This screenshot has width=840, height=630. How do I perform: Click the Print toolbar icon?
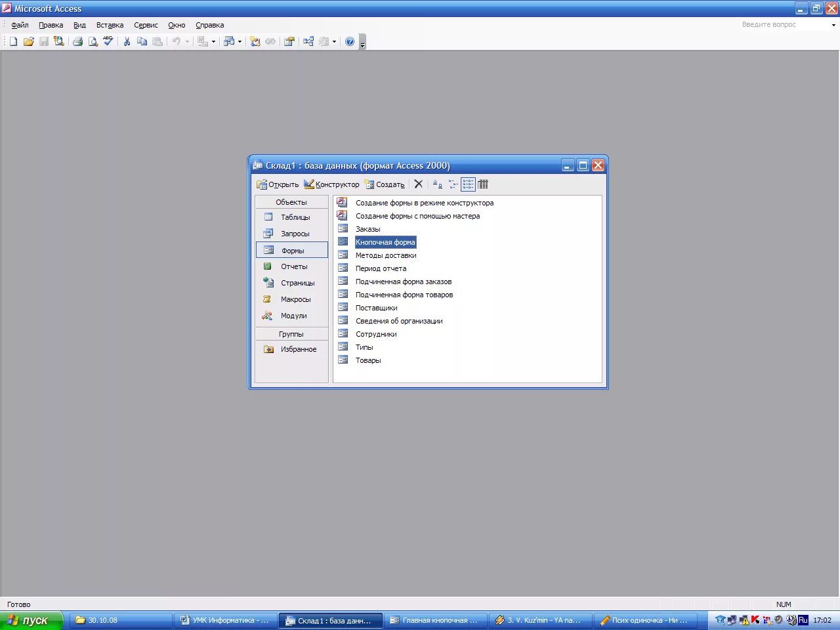tap(77, 41)
